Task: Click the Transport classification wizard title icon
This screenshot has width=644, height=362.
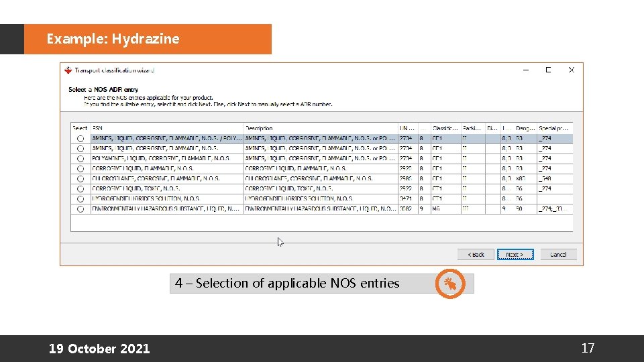Action: point(68,70)
